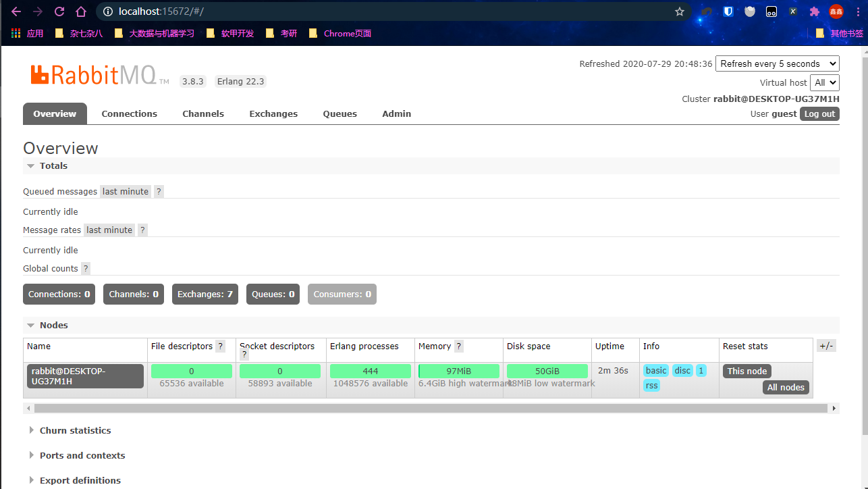868x489 pixels.
Task: Reload the page with the refresh icon
Action: click(x=59, y=11)
